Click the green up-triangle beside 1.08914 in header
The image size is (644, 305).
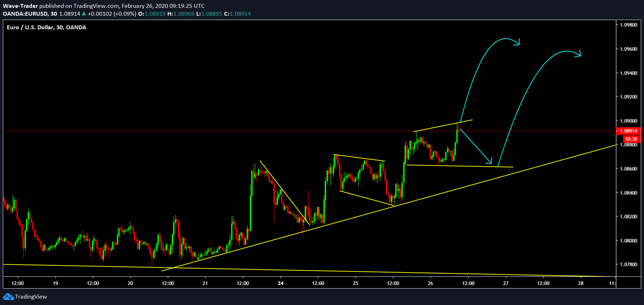[x=84, y=14]
